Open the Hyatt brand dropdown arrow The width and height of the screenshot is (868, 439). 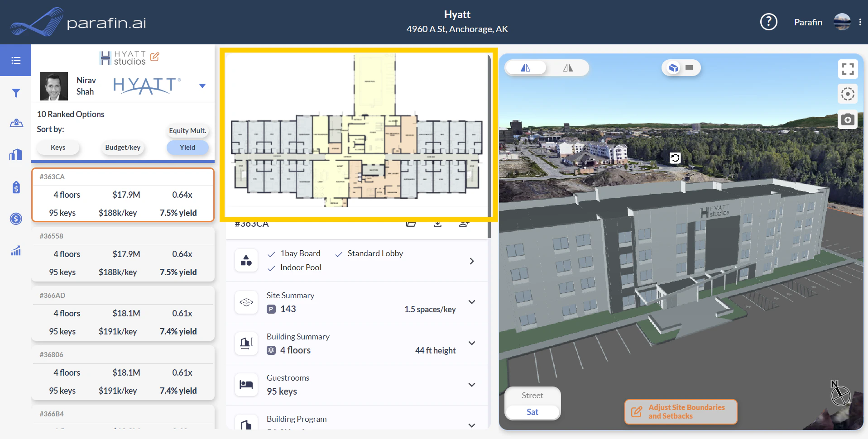coord(202,86)
